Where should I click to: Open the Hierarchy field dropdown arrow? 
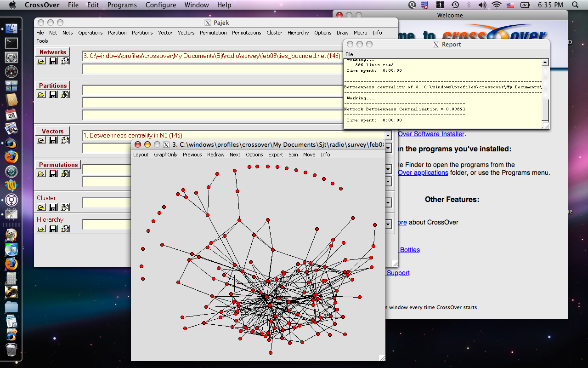pos(388,224)
